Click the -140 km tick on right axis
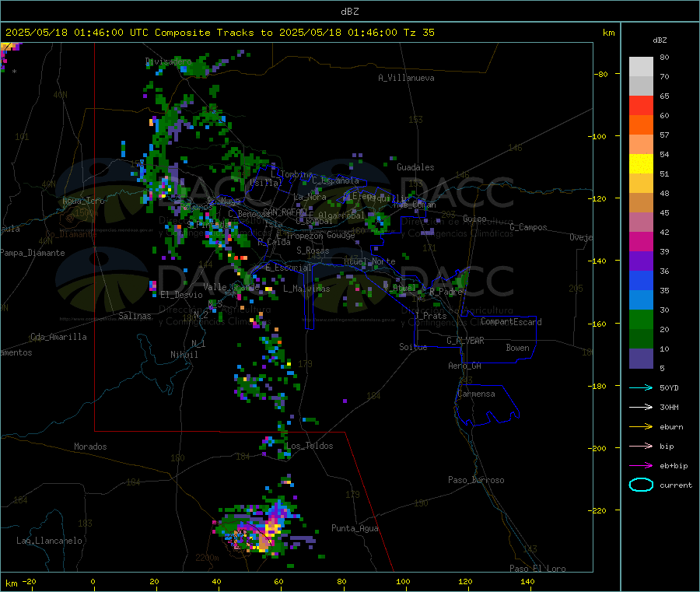Image resolution: width=700 pixels, height=592 pixels. [599, 261]
